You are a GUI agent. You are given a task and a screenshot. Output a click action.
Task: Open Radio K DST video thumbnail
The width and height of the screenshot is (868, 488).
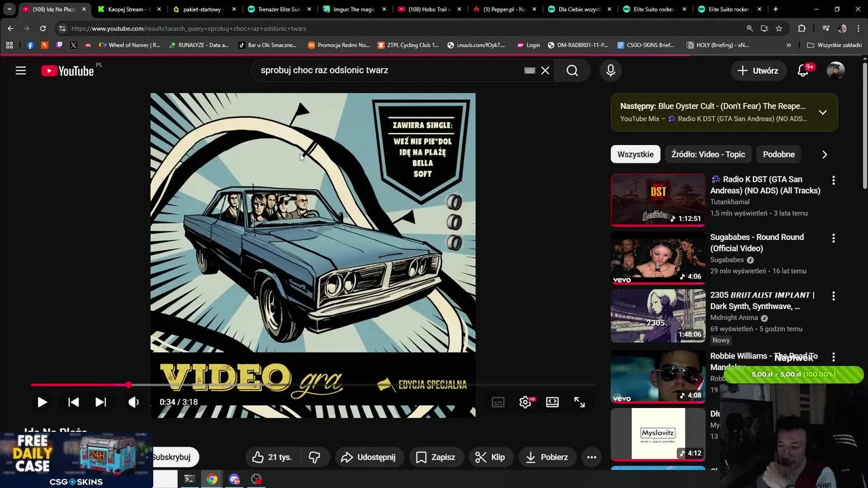coord(658,200)
